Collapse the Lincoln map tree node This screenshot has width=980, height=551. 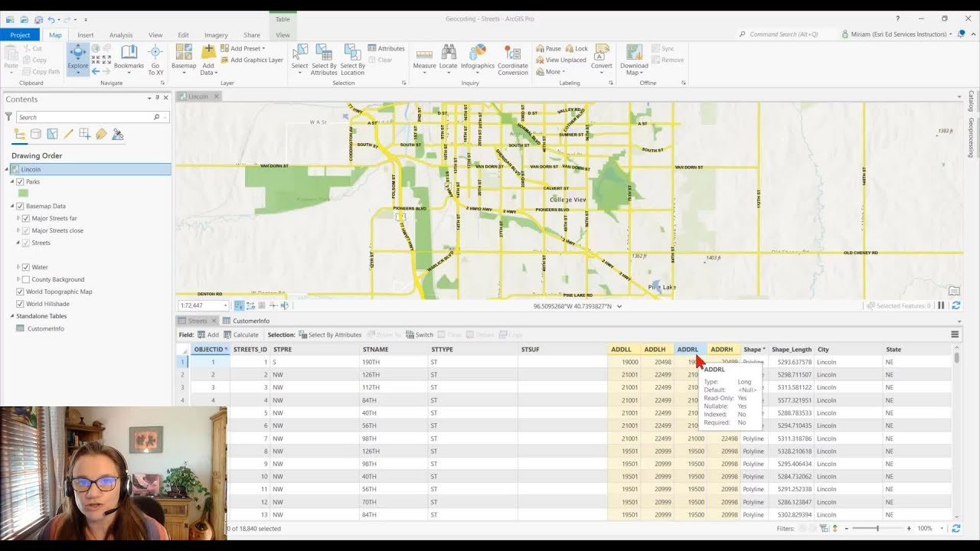coord(7,169)
